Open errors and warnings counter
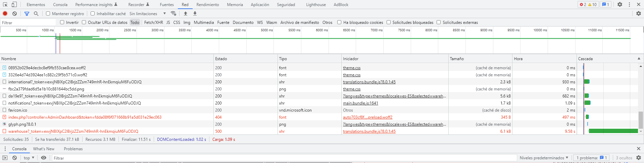This screenshot has height=163, width=644. click(x=588, y=4)
